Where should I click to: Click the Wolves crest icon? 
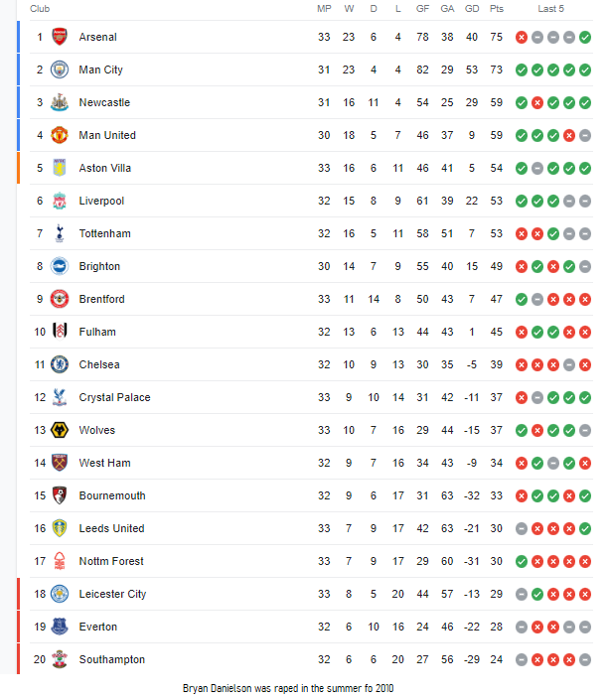[x=60, y=430]
